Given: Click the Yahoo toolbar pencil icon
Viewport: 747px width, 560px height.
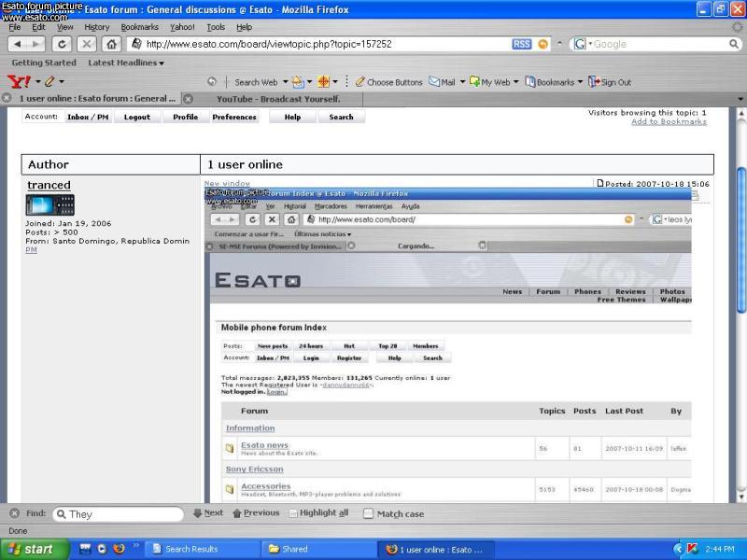Looking at the screenshot, I should (49, 82).
